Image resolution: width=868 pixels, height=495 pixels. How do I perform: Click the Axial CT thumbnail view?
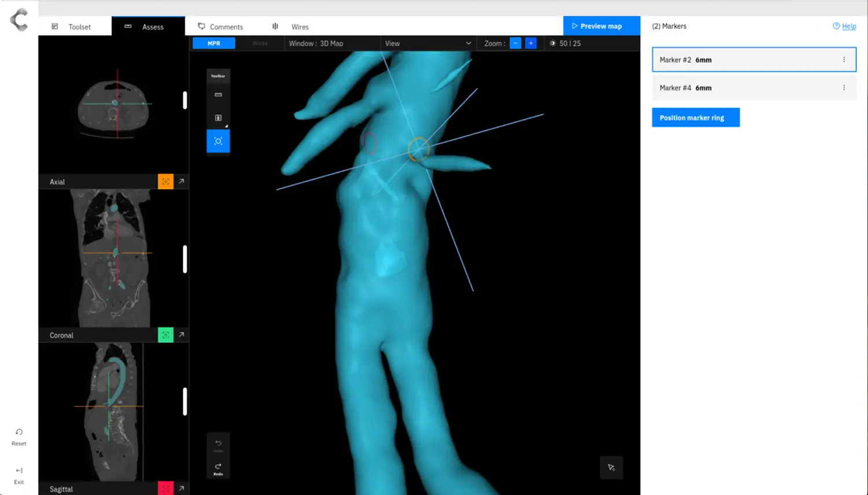click(x=114, y=105)
